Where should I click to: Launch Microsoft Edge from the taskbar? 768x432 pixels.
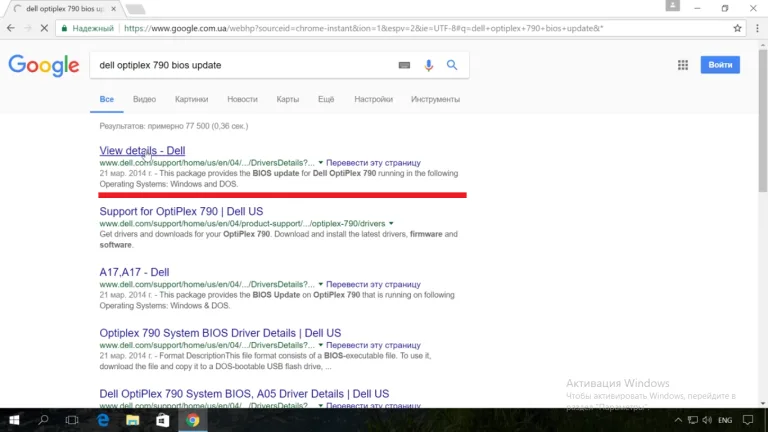(x=103, y=420)
